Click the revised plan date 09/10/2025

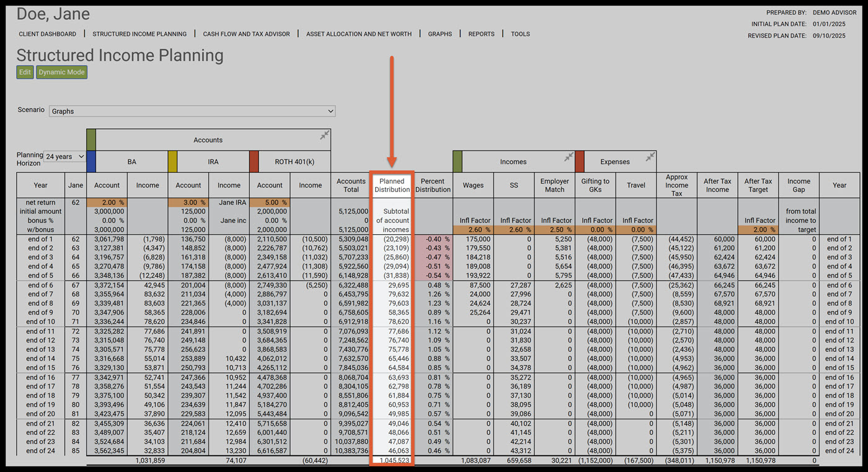(x=829, y=36)
